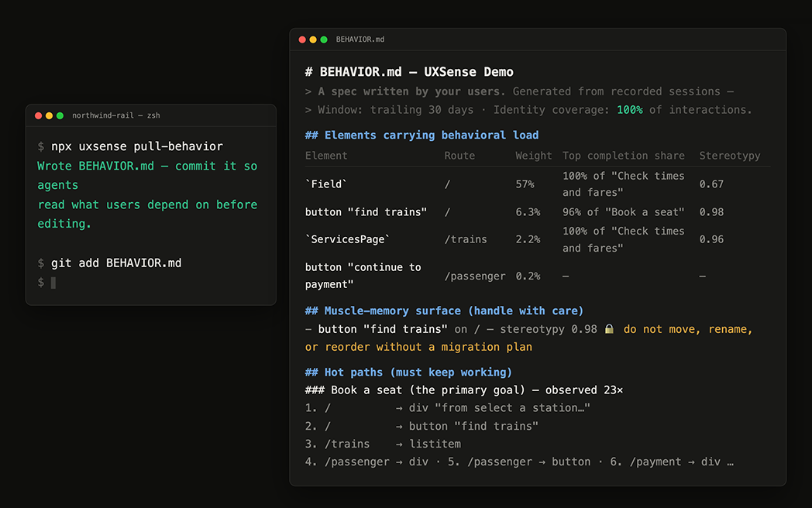Click the '/passenger' route cell in table

[x=475, y=276]
